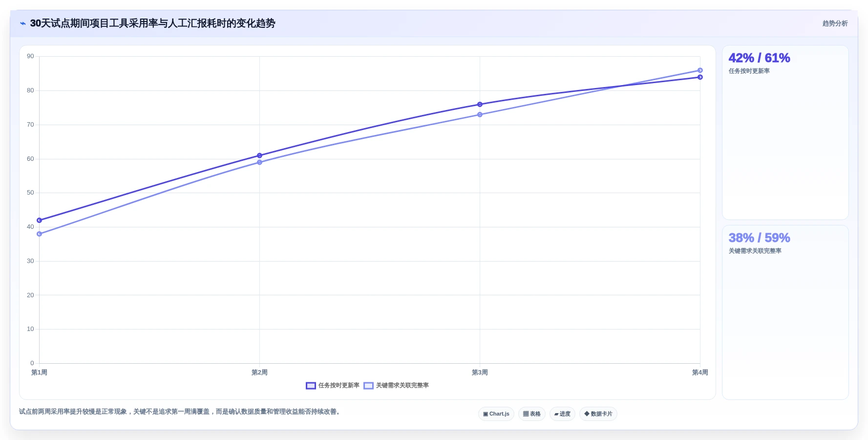
Task: Select the 任务按时更新率 data point at 第4周
Action: 700,77
